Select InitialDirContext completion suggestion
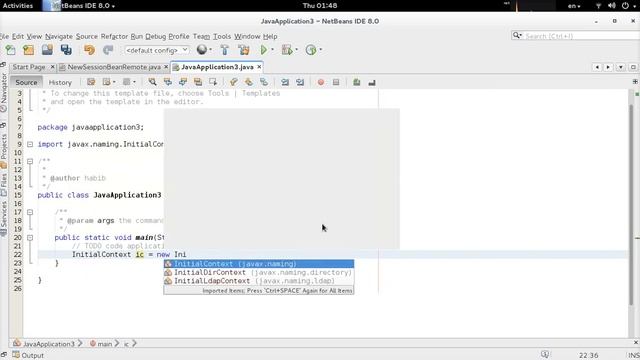640x360 pixels. [259, 272]
